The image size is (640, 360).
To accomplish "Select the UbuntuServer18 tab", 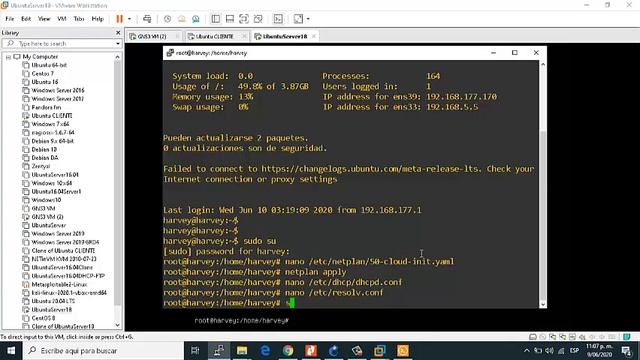I will click(284, 36).
